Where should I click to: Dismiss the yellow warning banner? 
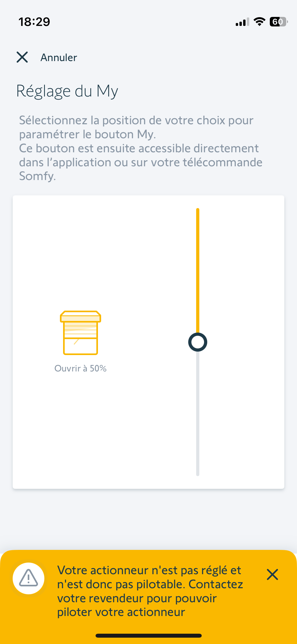click(x=272, y=574)
